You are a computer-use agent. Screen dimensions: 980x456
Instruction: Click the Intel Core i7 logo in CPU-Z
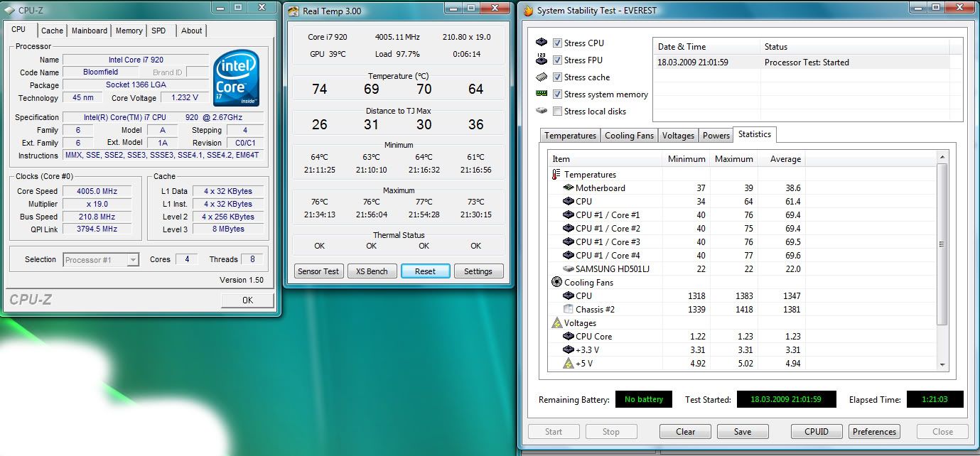pos(237,78)
